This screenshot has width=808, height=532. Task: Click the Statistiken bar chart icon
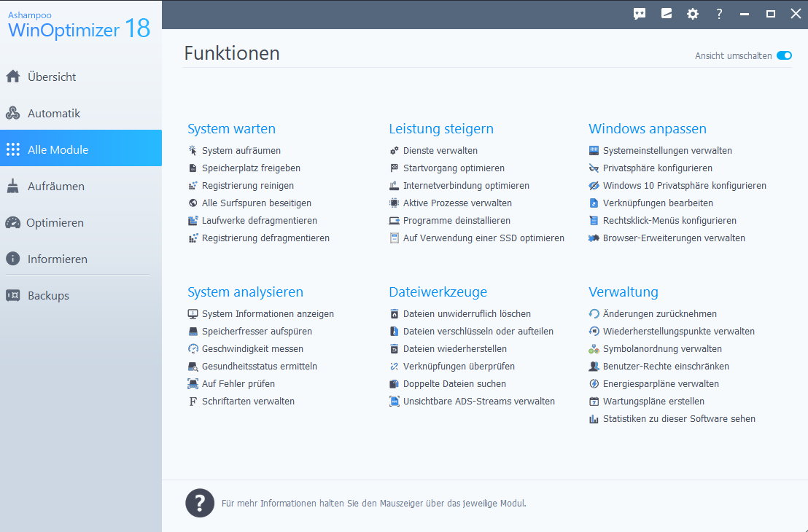[x=594, y=419]
